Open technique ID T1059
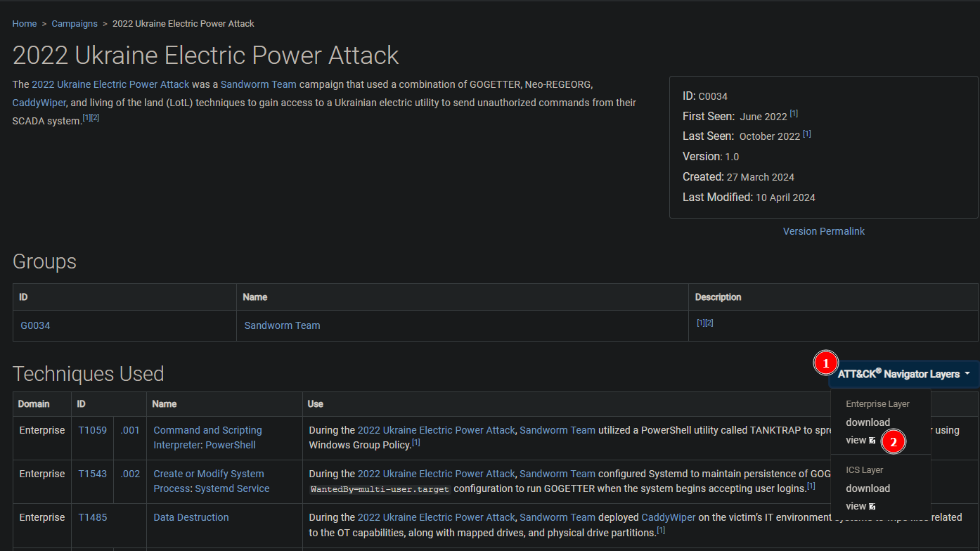 (x=93, y=430)
